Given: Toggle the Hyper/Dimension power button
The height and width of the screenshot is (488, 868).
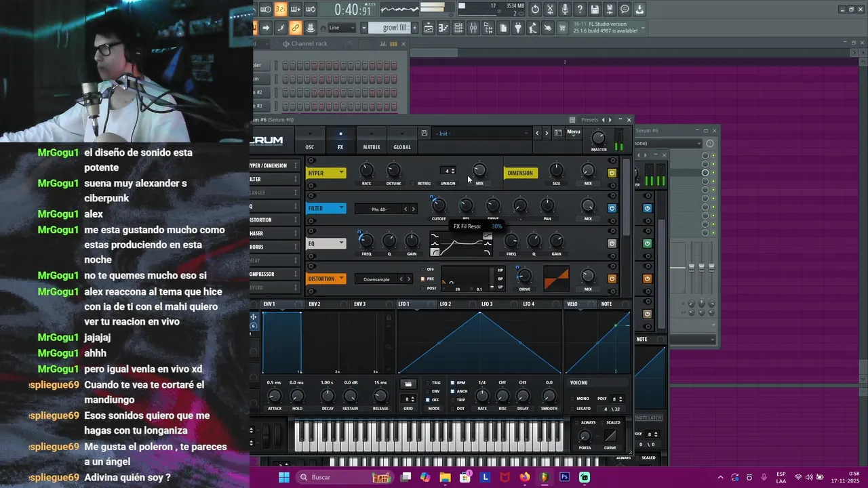Looking at the screenshot, I should (612, 173).
